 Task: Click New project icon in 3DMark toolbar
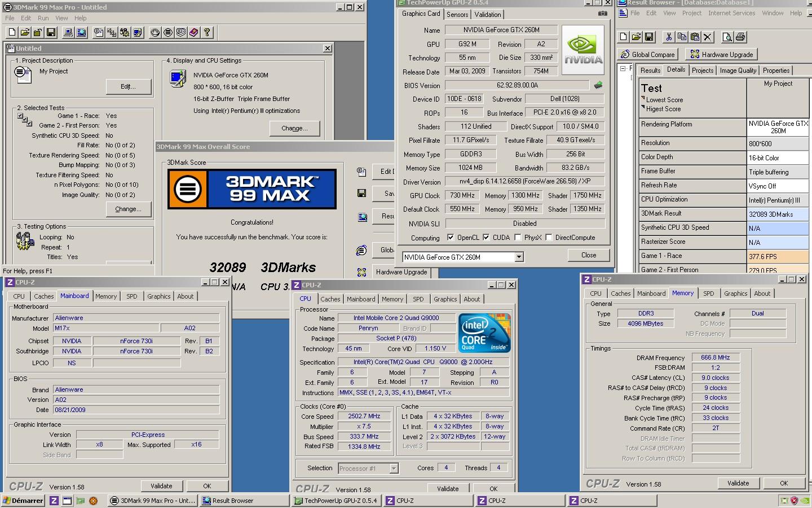coord(11,33)
